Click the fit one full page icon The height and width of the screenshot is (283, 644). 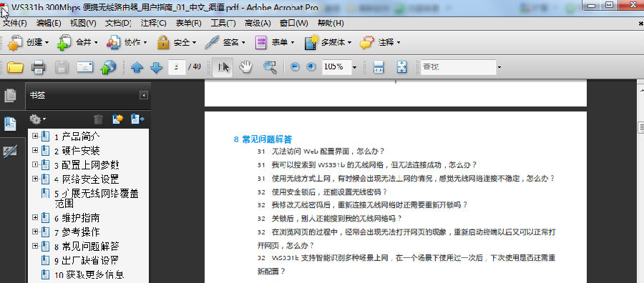[401, 67]
